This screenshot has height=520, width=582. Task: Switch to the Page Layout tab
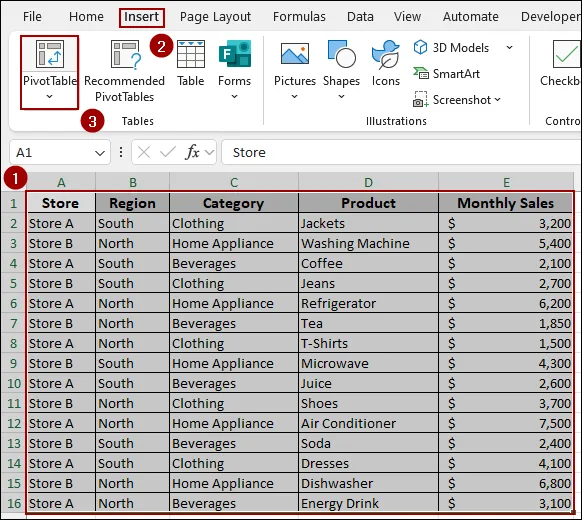pos(215,17)
